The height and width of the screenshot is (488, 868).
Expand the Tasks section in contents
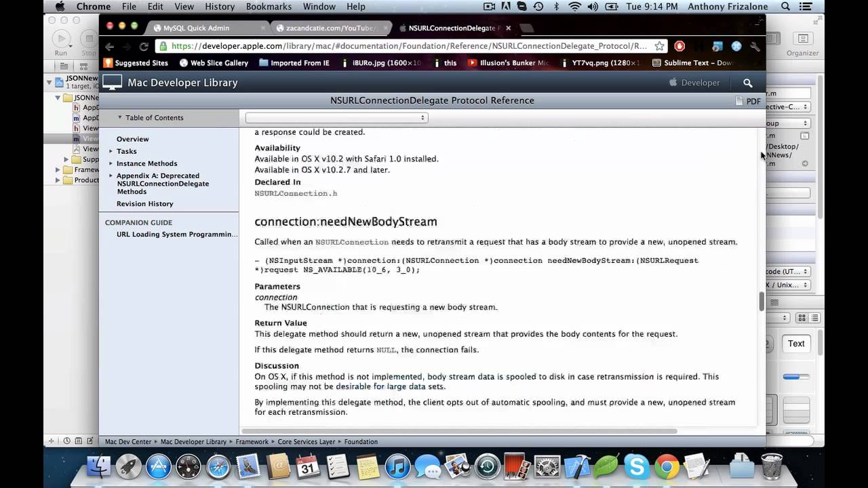coord(111,151)
